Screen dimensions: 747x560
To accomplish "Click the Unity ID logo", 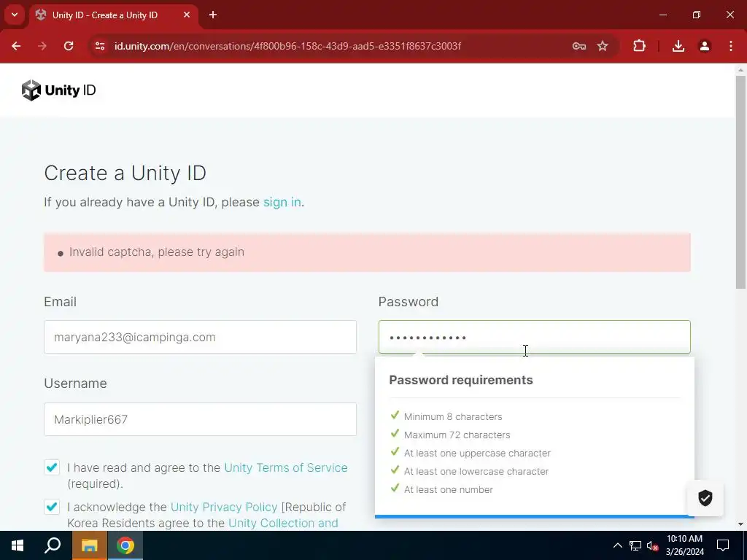I will pos(58,90).
